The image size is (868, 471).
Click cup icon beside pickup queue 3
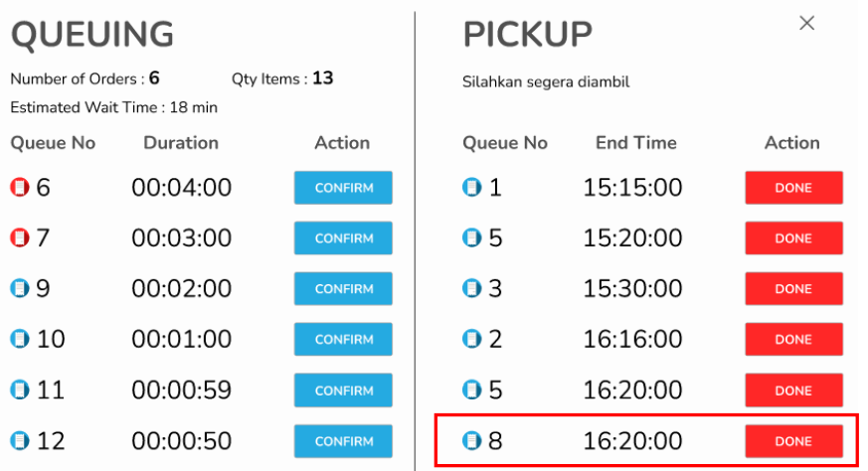point(472,288)
